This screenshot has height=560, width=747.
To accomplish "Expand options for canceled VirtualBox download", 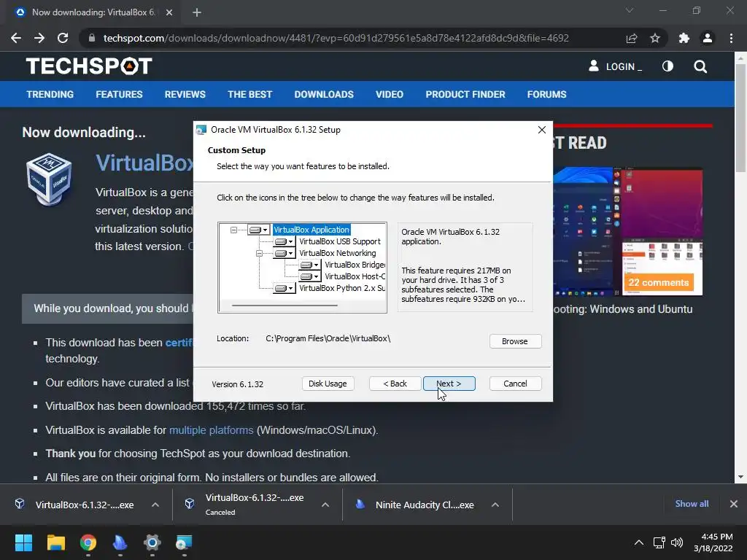I will tap(325, 505).
